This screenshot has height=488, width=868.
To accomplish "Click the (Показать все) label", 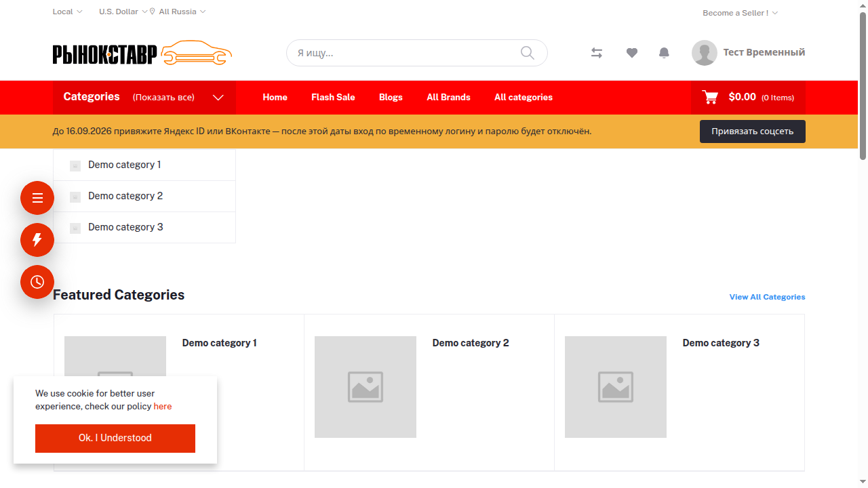I will tap(163, 98).
